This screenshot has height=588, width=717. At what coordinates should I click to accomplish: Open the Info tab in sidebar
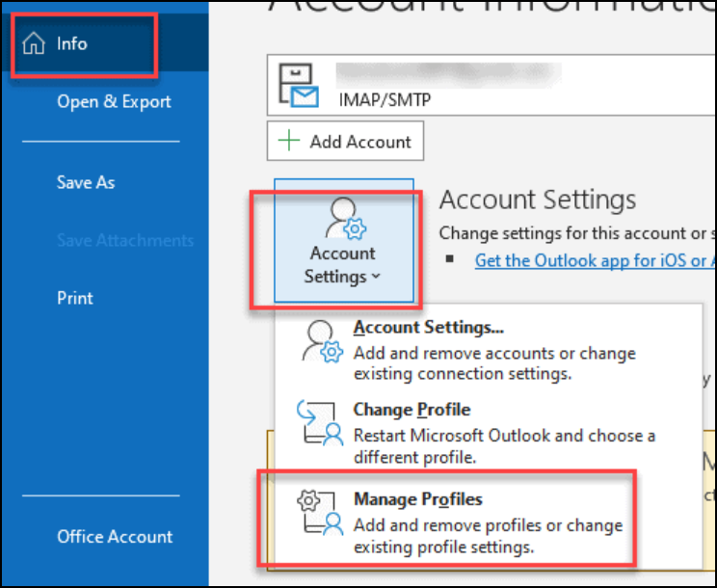pos(71,44)
